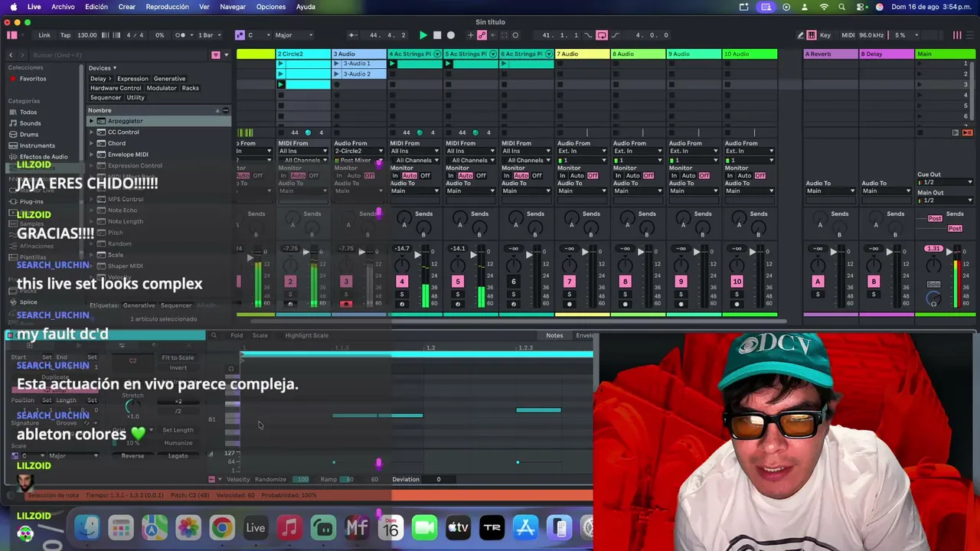This screenshot has height=551, width=980.
Task: Select the Generative tag filter
Action: 169,79
